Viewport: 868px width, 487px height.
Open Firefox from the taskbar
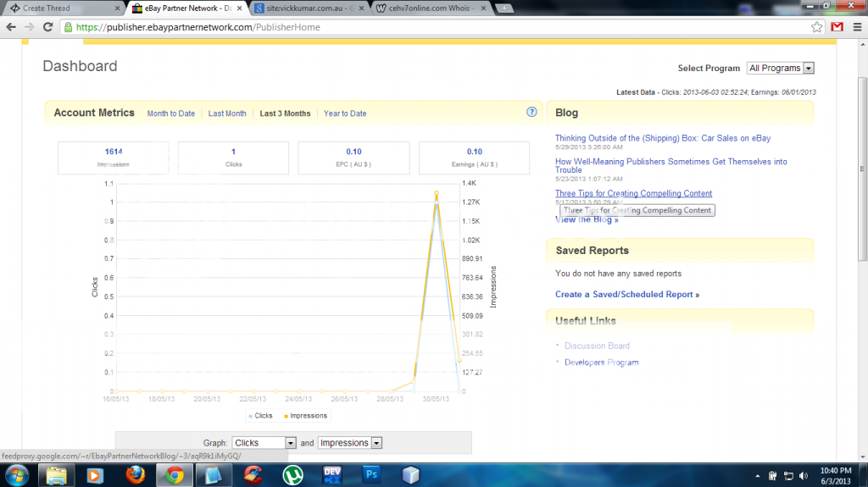click(x=135, y=475)
